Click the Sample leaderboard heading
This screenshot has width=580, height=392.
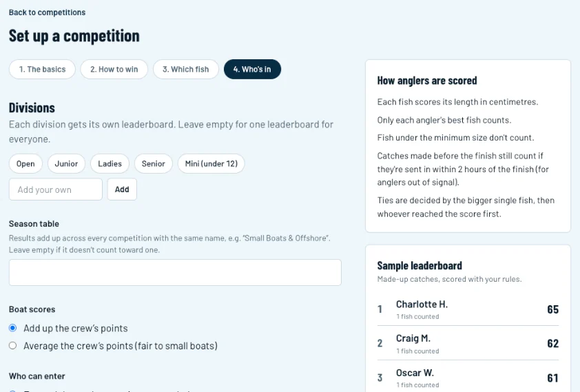pos(420,265)
